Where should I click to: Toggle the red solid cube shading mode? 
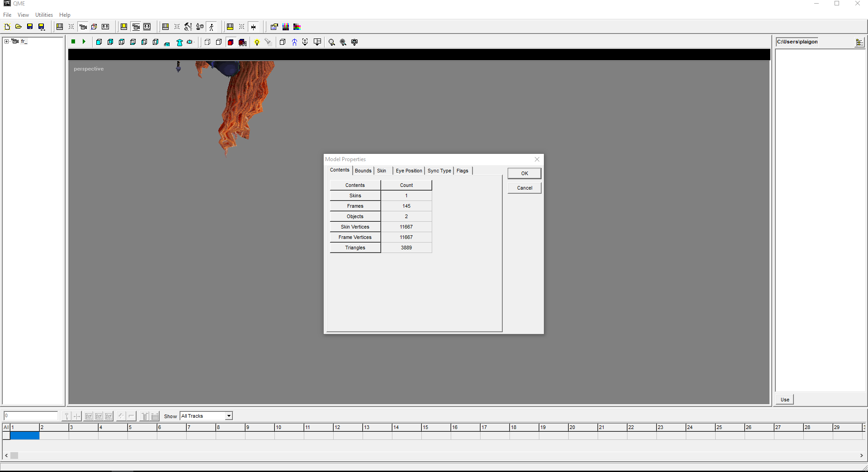point(231,42)
